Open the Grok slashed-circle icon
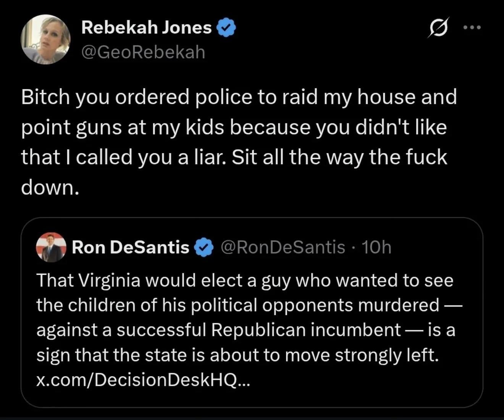Screen dimensions: 504x420 click(x=438, y=27)
